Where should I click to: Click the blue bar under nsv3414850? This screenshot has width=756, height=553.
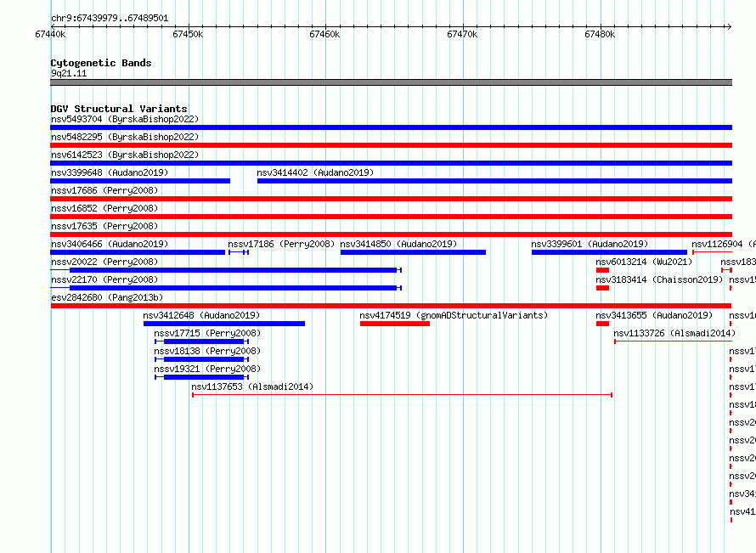[413, 252]
